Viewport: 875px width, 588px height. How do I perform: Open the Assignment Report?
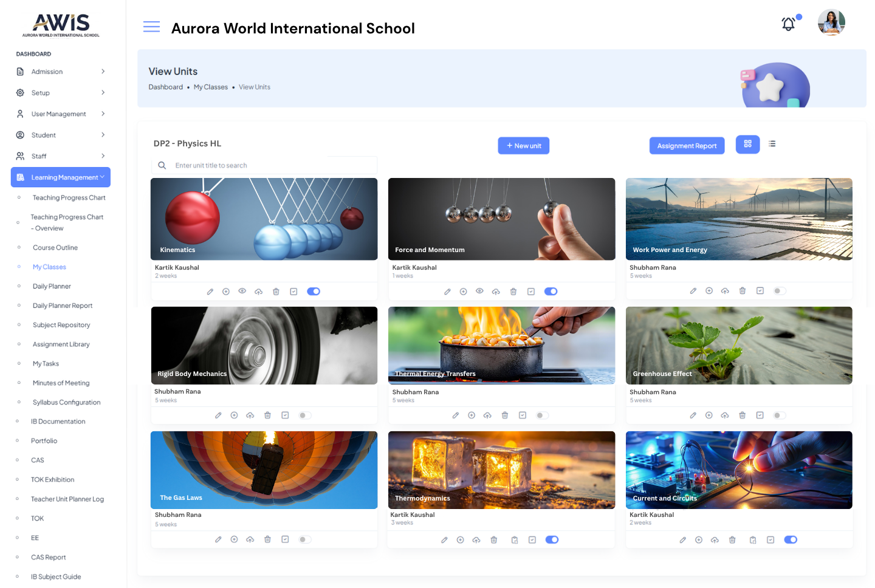(x=687, y=146)
